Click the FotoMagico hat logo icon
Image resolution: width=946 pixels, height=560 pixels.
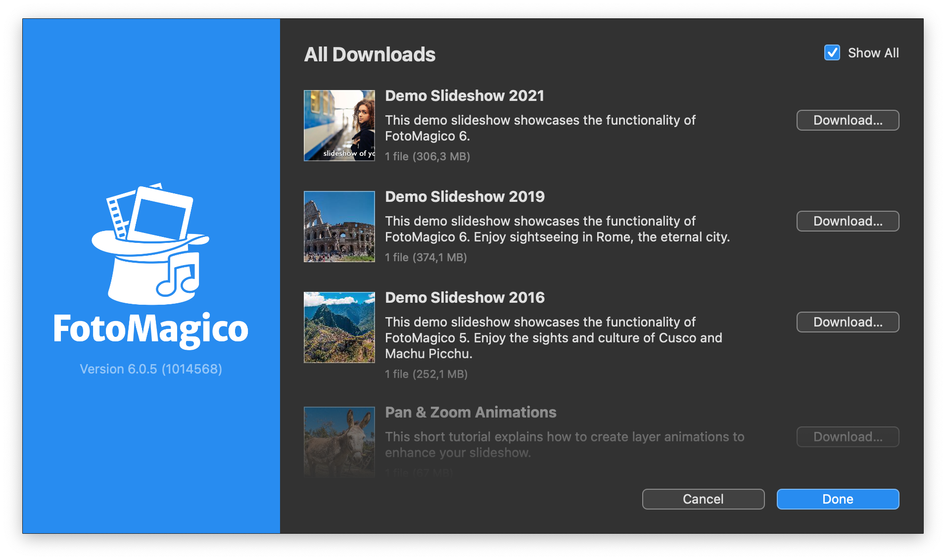point(151,242)
